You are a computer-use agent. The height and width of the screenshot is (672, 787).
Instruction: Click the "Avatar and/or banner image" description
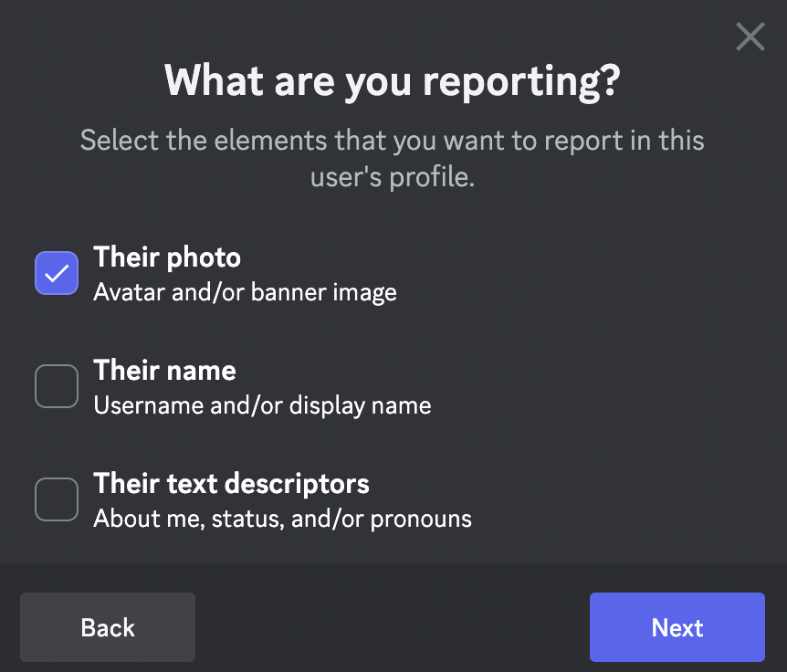(x=245, y=293)
